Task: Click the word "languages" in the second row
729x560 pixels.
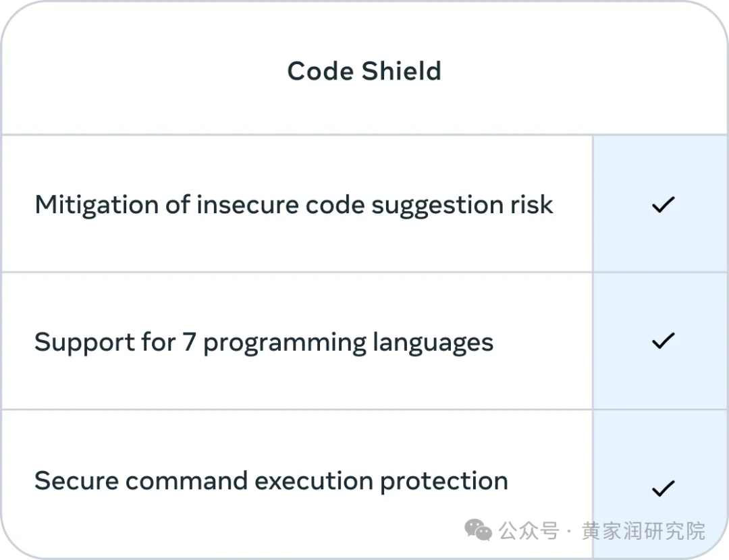Action: pyautogui.click(x=433, y=343)
